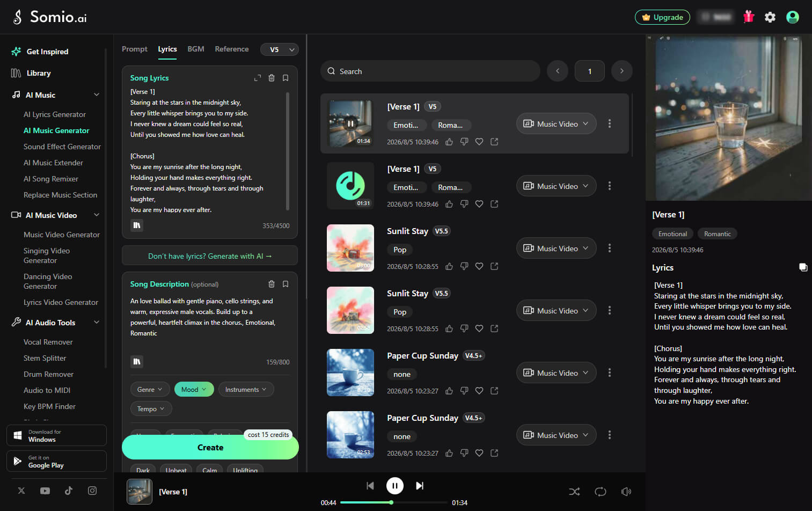Switch to the BGM tab
Screen dimensions: 812x511
[x=196, y=49]
